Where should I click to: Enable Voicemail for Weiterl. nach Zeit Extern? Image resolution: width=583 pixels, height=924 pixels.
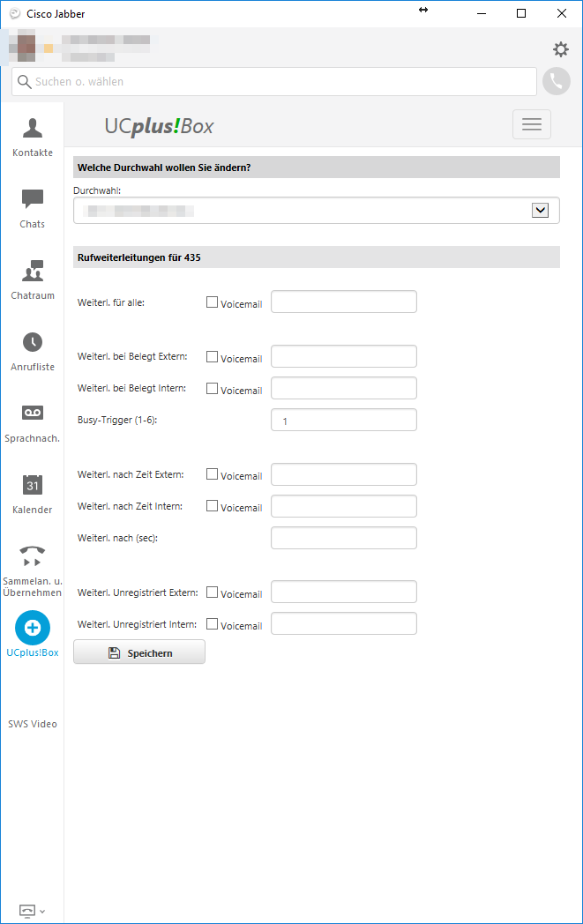[213, 473]
